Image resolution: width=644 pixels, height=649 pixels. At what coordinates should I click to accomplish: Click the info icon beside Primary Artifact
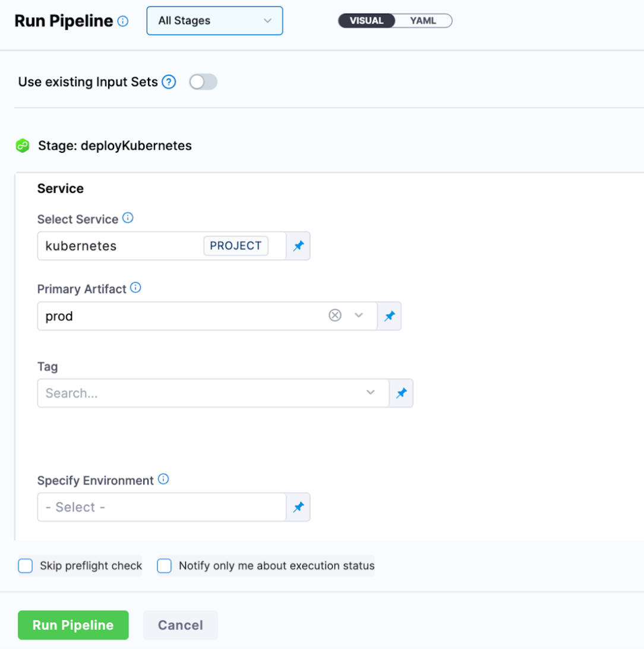[x=135, y=288]
